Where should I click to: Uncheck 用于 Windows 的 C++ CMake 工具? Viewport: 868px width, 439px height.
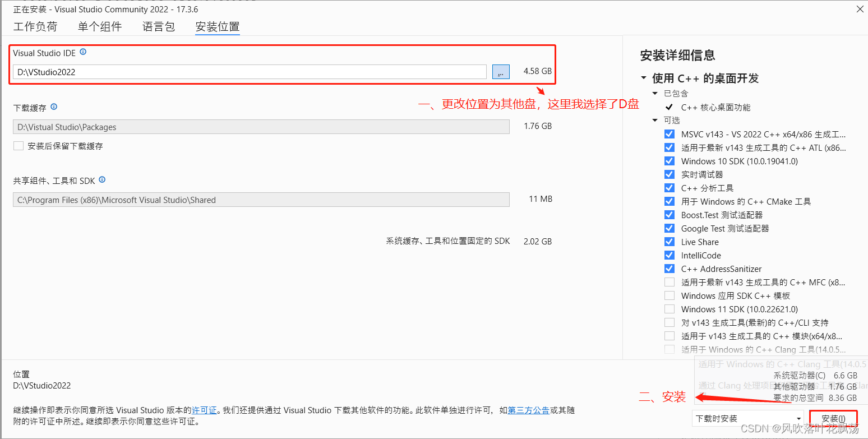[x=669, y=201]
